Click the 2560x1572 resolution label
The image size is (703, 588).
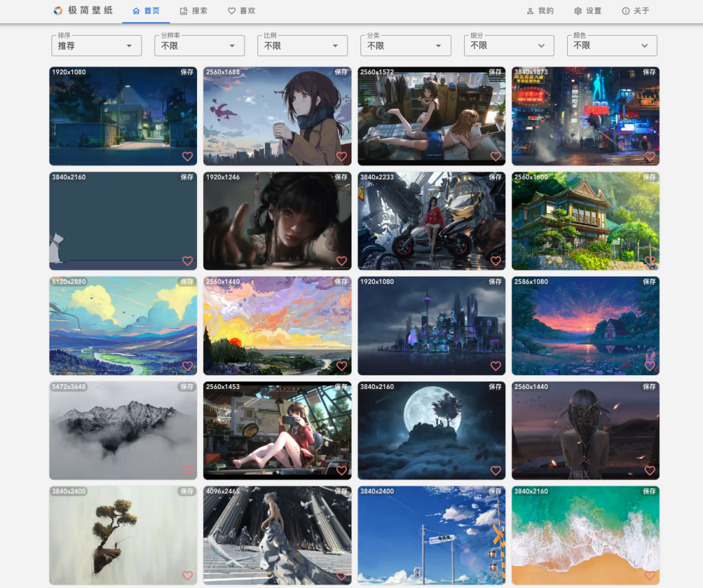[x=377, y=72]
